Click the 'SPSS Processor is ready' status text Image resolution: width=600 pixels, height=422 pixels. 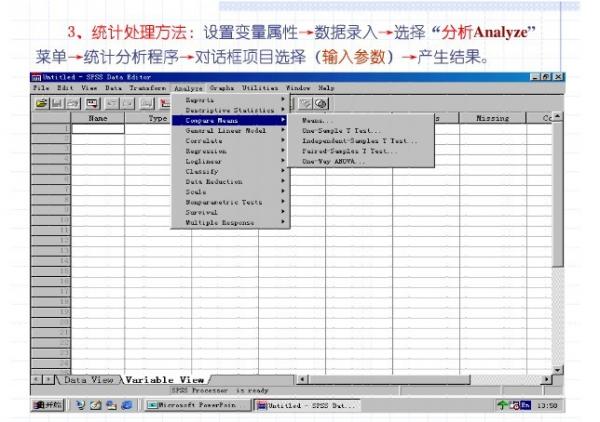tap(220, 391)
